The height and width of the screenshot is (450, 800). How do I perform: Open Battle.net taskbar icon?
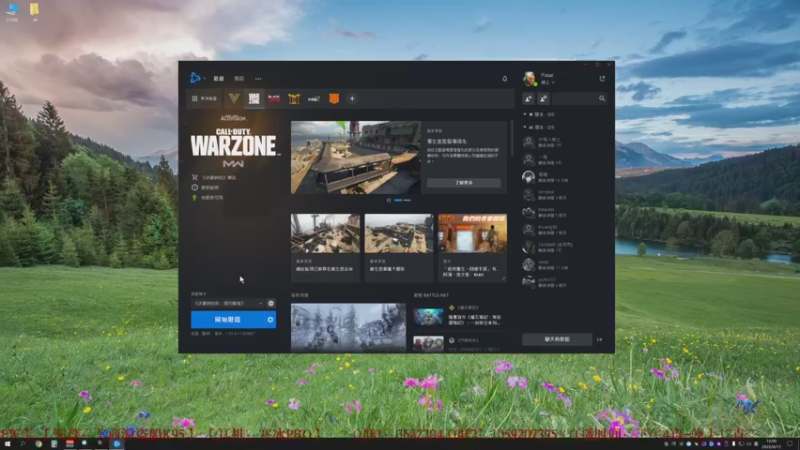pos(117,444)
